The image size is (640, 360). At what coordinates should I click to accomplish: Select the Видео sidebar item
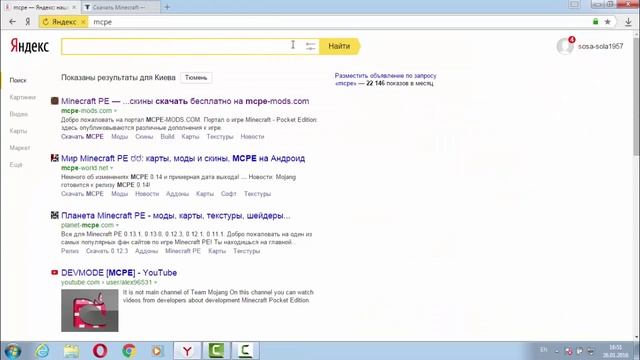click(x=18, y=114)
